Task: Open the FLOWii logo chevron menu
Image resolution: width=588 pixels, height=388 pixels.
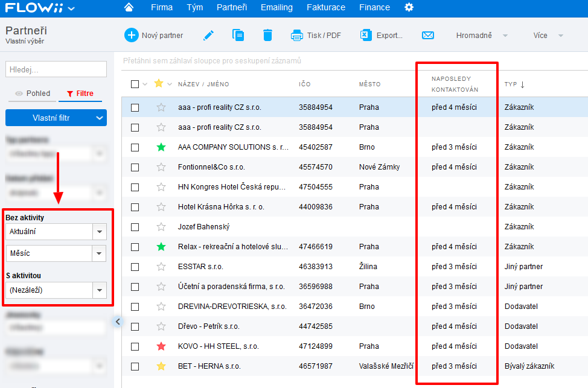Action: (71, 8)
